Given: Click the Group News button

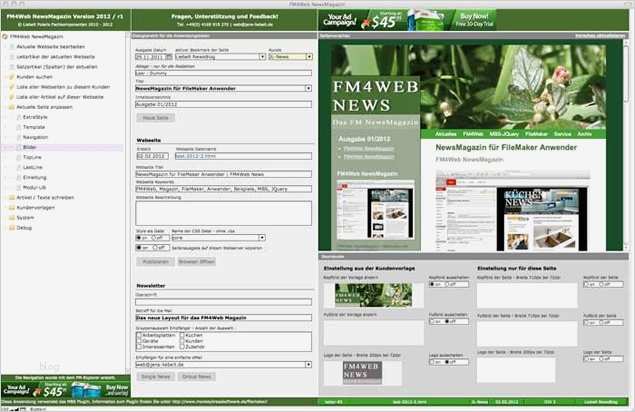Looking at the screenshot, I should click(x=196, y=377).
